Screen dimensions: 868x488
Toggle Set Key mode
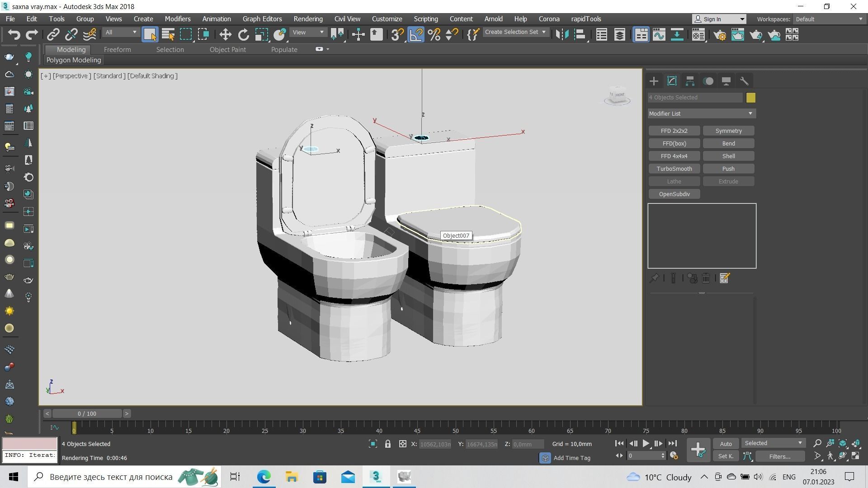(726, 456)
